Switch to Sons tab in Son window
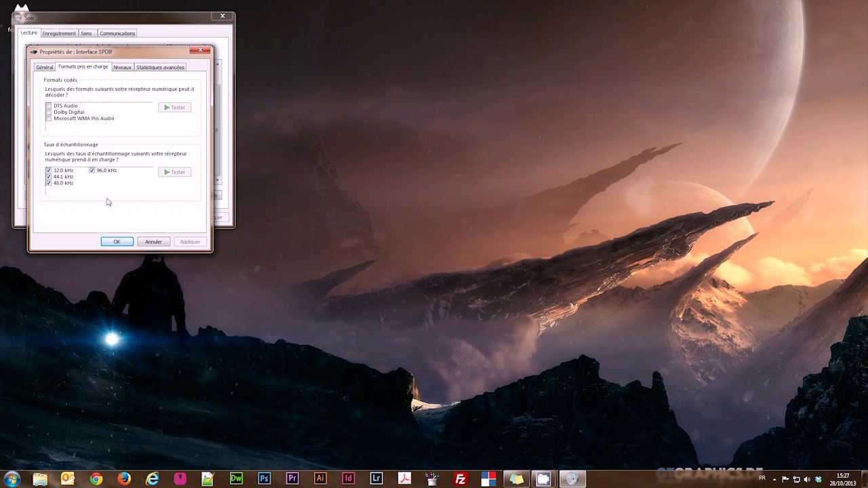Image resolution: width=868 pixels, height=488 pixels. 86,33
